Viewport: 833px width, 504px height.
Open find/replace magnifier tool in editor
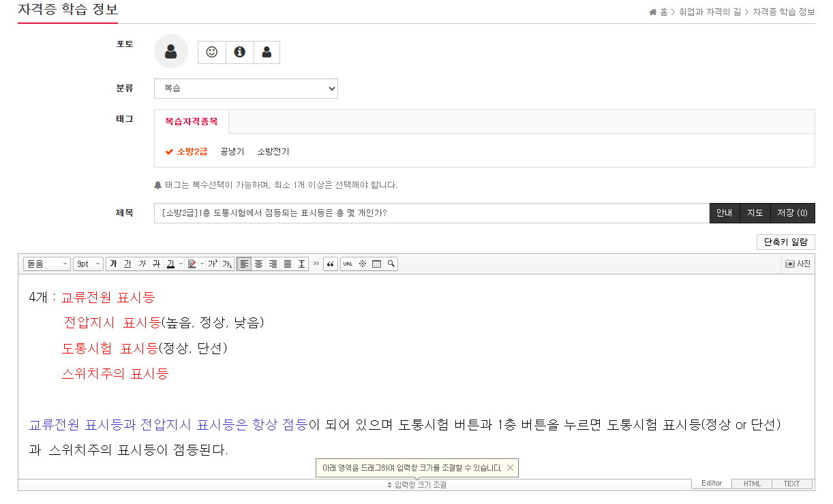tap(391, 264)
